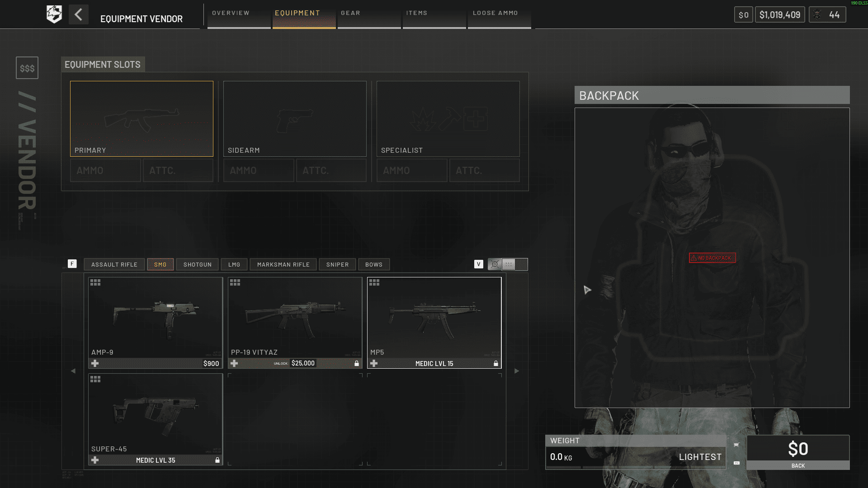Open the Loose Ammo tab
The height and width of the screenshot is (488, 868).
[x=500, y=15]
